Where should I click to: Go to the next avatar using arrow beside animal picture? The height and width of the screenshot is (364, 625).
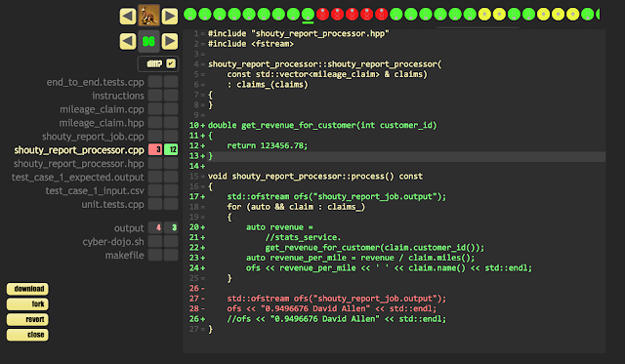pos(170,17)
